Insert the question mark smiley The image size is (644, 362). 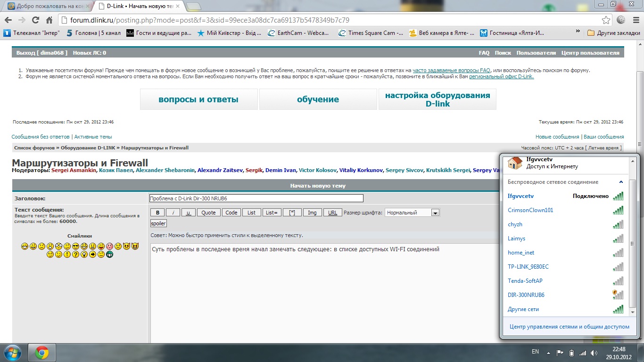[x=75, y=255]
